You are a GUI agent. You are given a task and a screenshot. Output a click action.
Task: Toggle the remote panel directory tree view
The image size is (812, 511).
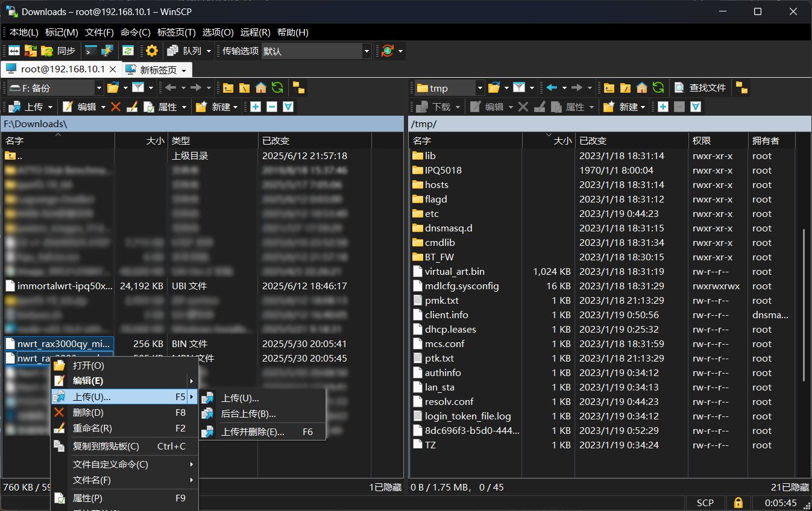click(741, 88)
